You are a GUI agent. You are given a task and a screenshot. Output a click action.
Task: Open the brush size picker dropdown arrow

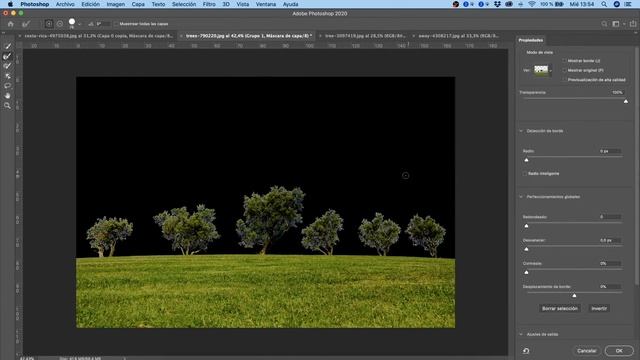click(x=79, y=24)
